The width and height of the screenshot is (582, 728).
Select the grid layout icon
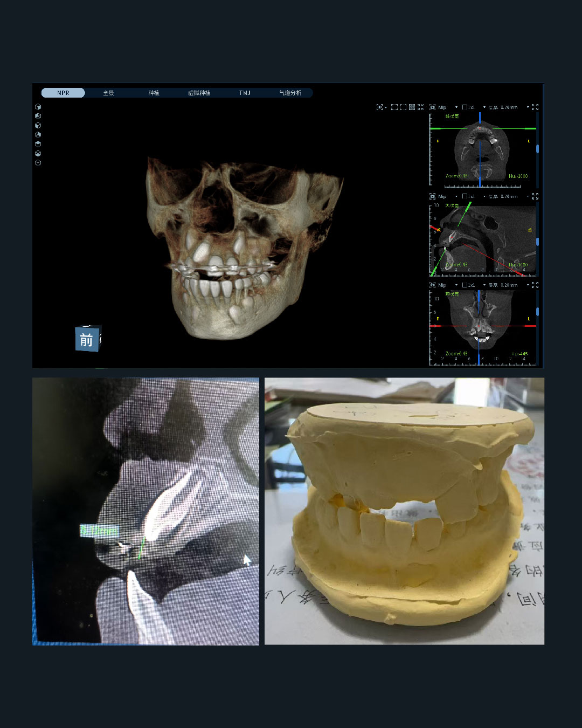click(412, 107)
